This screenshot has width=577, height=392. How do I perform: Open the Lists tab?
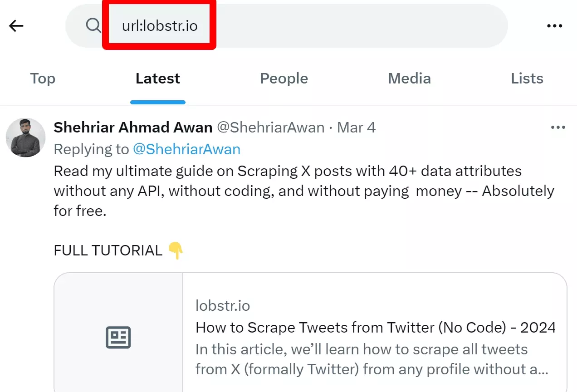[x=527, y=78]
